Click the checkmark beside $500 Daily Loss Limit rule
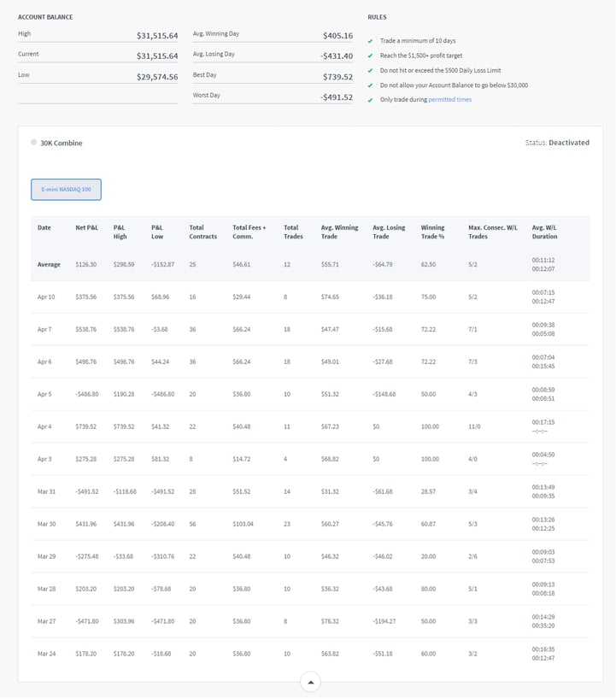616x699 pixels. (x=370, y=70)
